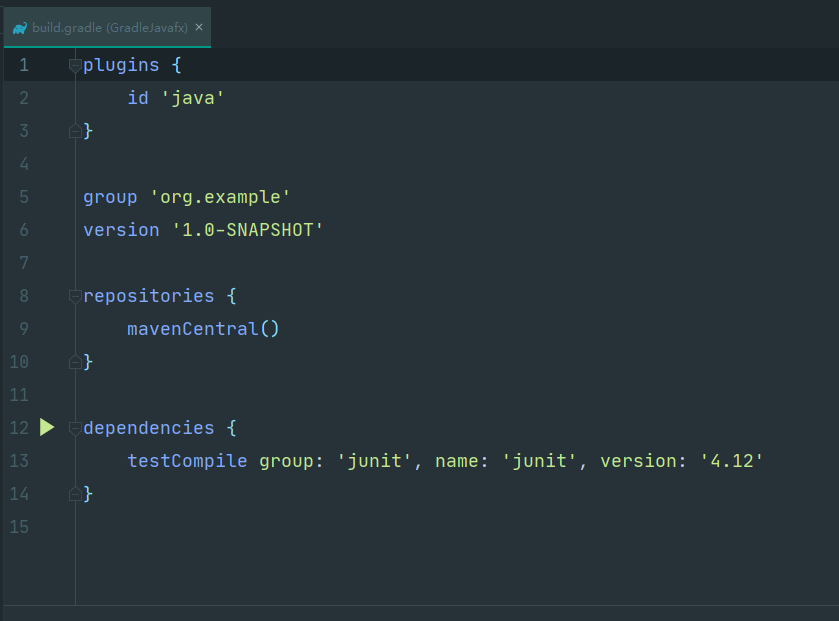
Task: Click the testCompile keyword
Action: (187, 461)
